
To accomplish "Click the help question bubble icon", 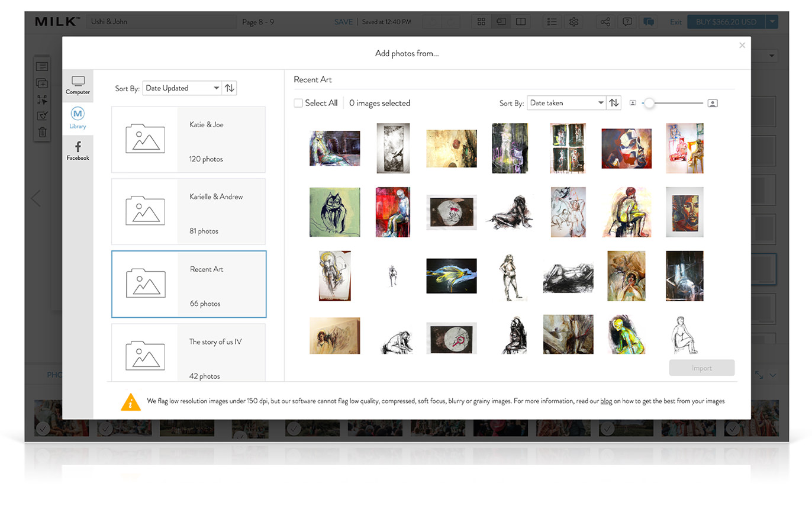I will click(627, 22).
